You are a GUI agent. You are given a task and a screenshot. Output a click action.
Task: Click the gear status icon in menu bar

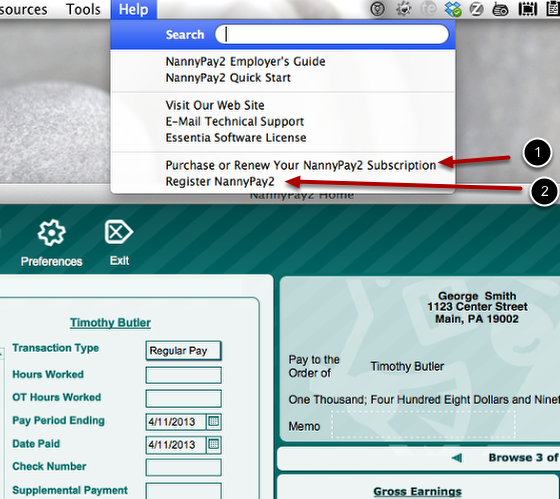click(404, 9)
